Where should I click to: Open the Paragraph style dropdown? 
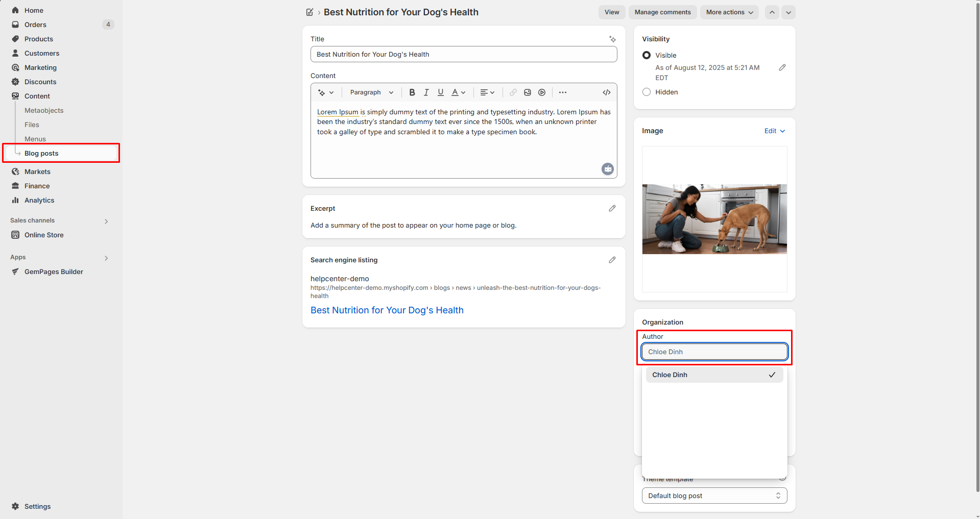click(x=371, y=92)
